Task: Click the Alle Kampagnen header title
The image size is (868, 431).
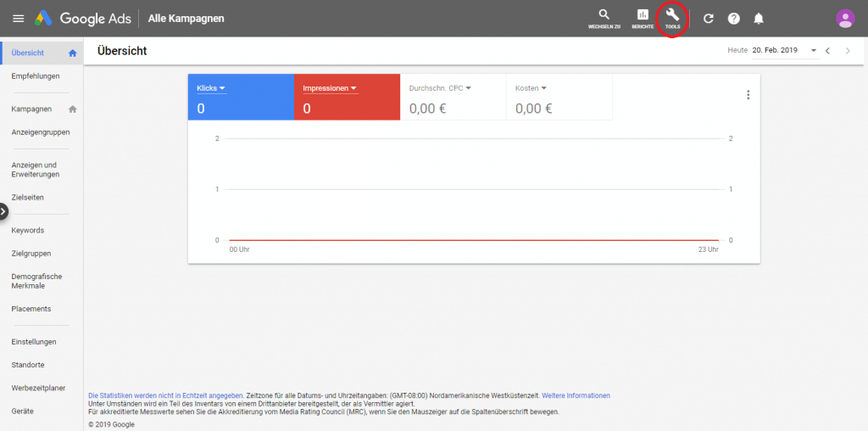Action: [186, 19]
